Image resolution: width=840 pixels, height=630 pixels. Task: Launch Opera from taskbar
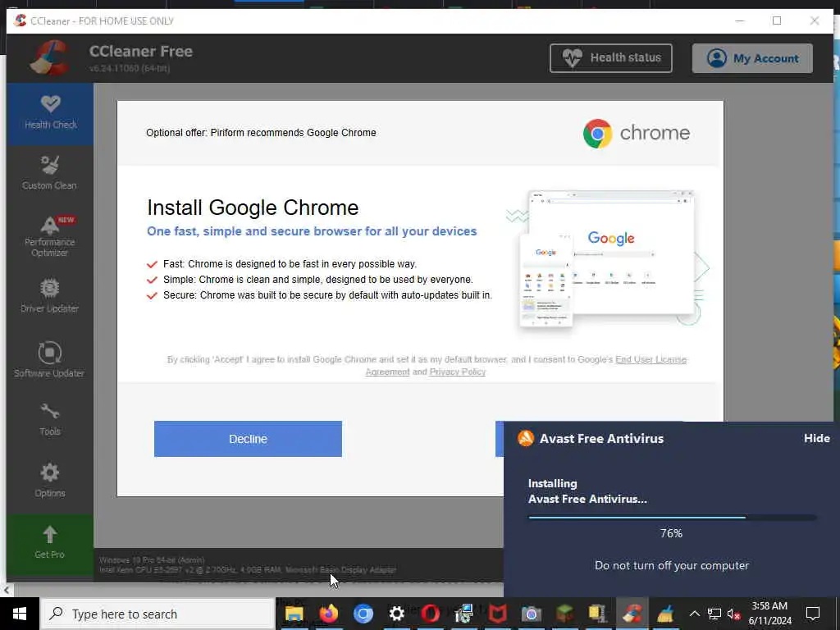[430, 614]
